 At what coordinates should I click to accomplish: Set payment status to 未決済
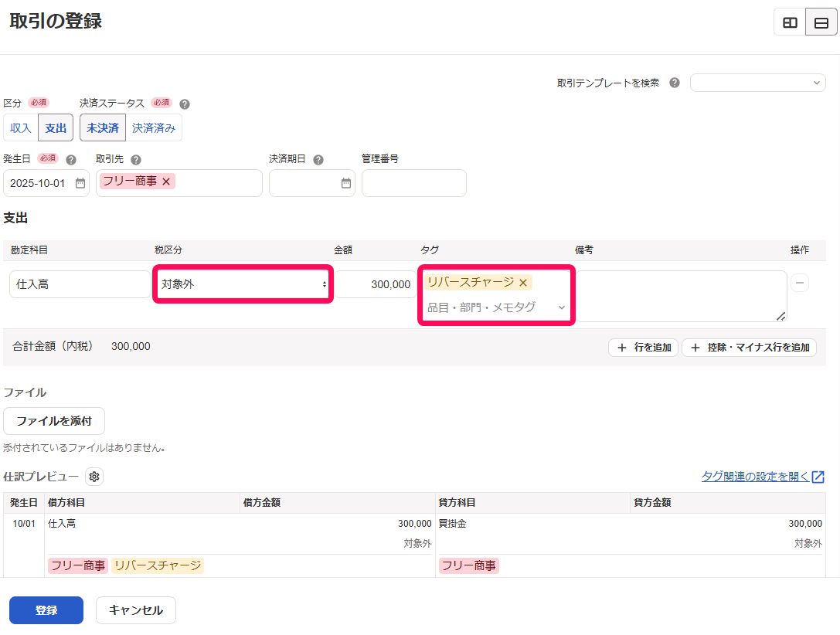click(x=103, y=128)
